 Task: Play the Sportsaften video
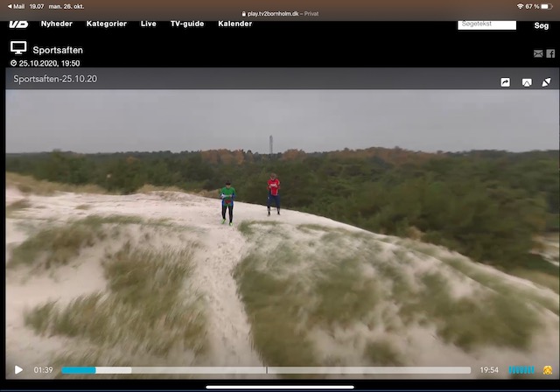coord(18,370)
